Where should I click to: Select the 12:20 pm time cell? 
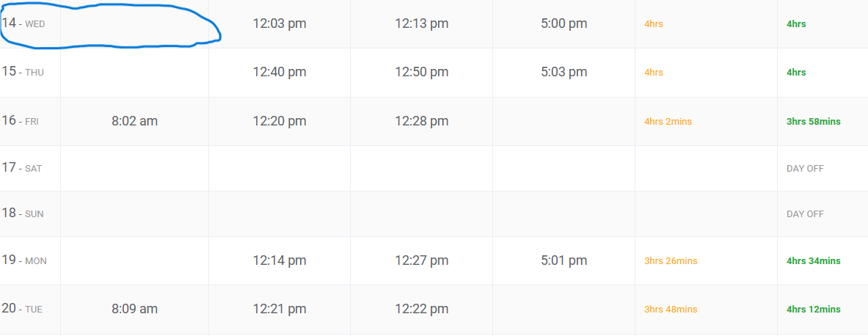pos(280,120)
